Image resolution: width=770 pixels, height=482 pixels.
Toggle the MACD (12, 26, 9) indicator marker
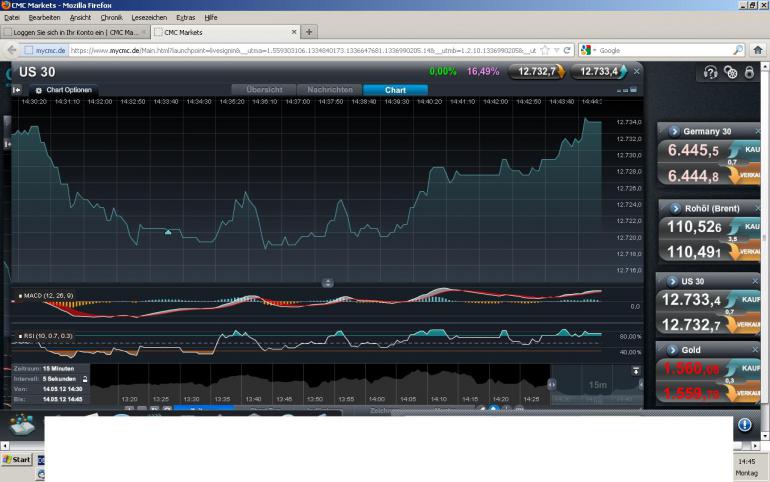click(x=20, y=296)
